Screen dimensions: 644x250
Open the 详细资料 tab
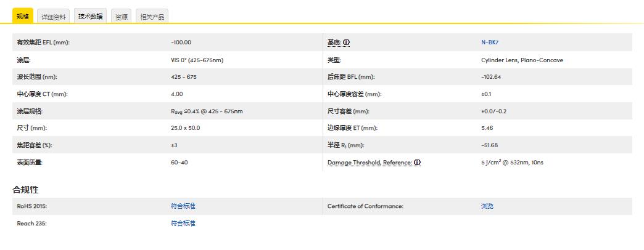(54, 17)
